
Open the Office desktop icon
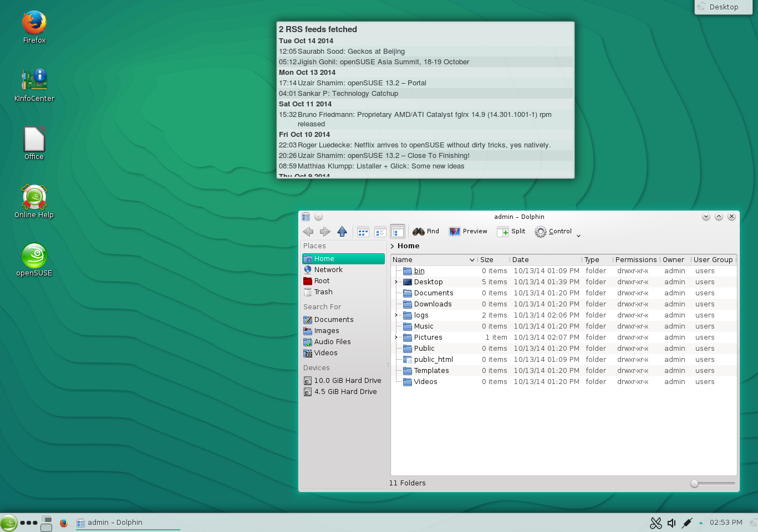(34, 144)
